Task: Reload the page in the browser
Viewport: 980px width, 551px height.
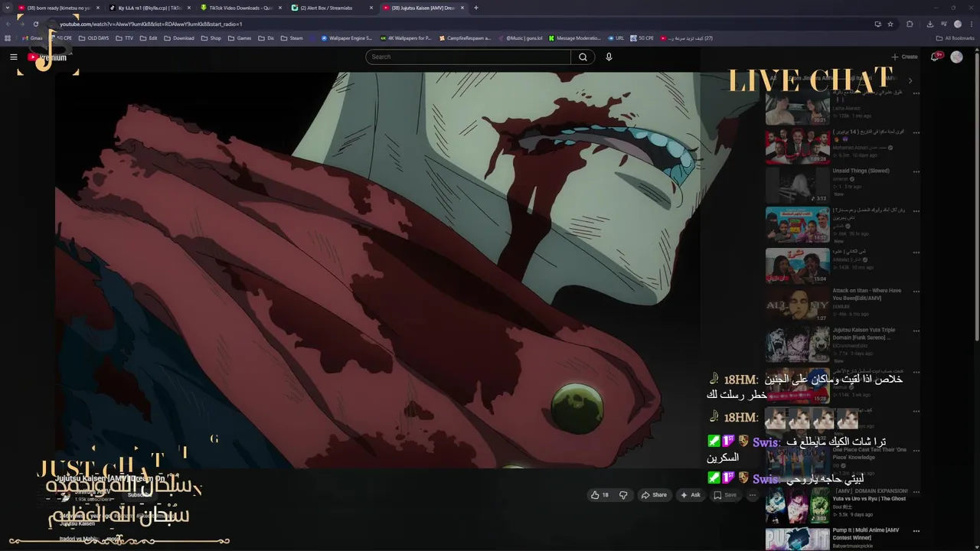Action: pos(35,24)
